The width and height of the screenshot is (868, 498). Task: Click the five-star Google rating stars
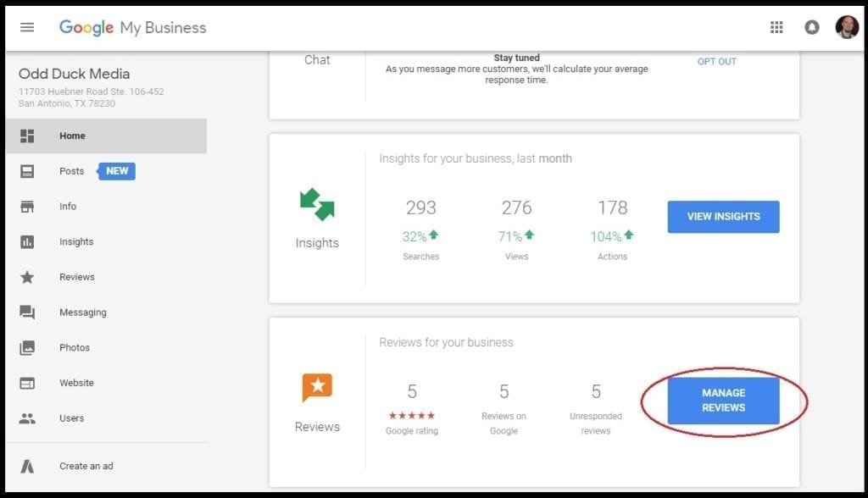411,416
